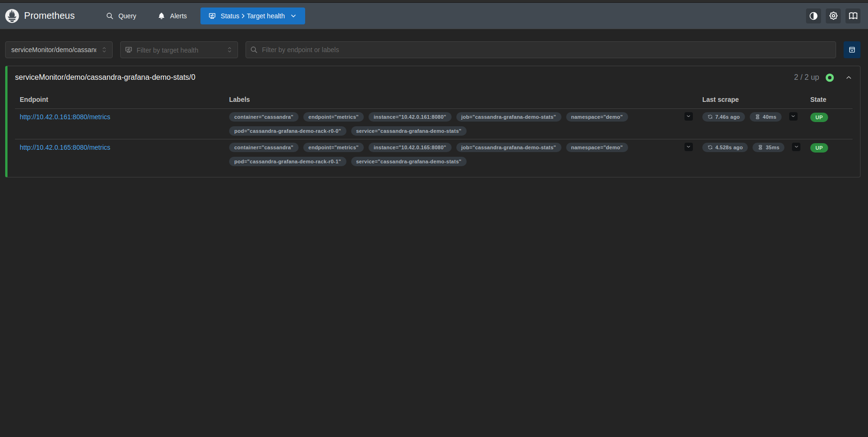Open the Query page
The image size is (868, 437).
point(121,16)
